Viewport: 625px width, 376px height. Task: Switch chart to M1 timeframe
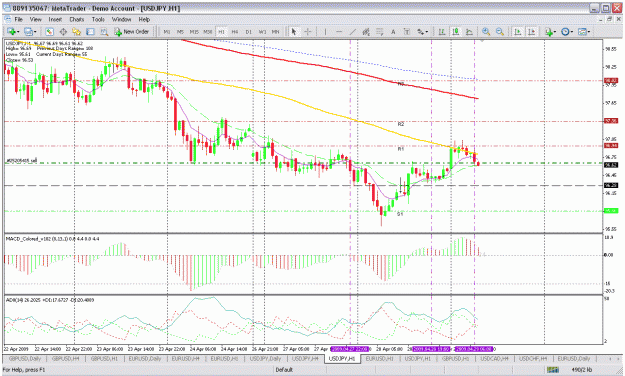point(167,31)
